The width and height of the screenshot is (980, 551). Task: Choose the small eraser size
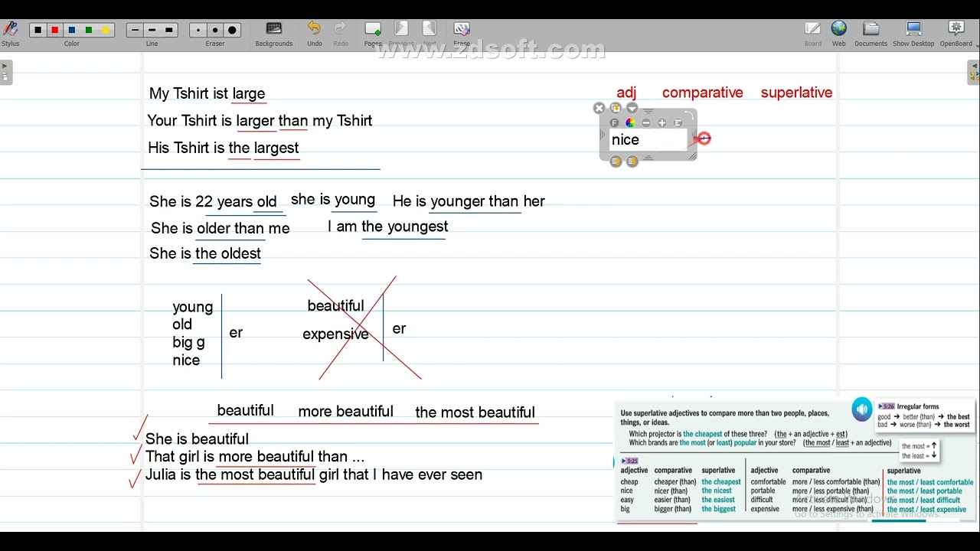tap(198, 30)
